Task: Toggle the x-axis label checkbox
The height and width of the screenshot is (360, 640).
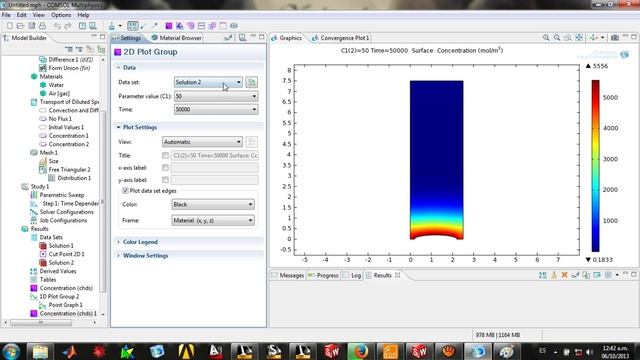Action: click(165, 167)
